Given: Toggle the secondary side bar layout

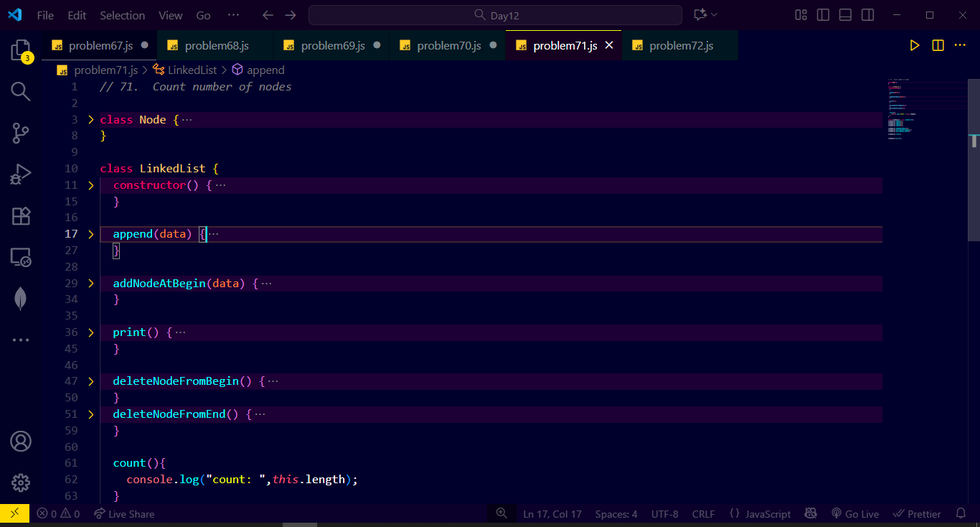Looking at the screenshot, I should click(867, 15).
